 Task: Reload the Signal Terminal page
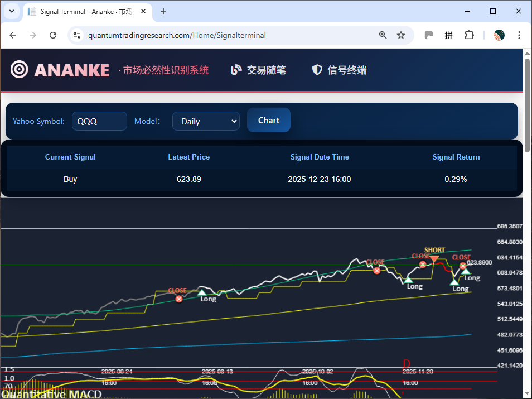[x=53, y=35]
